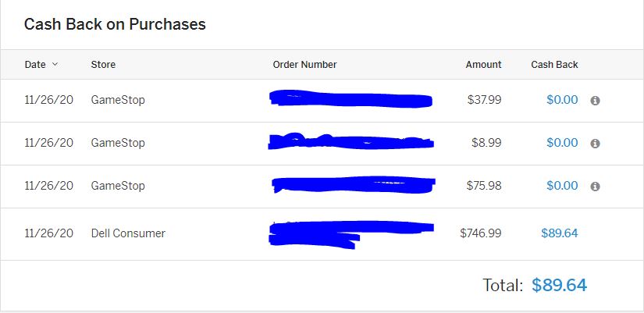The width and height of the screenshot is (644, 313).
Task: Toggle Date column sort arrow
Action: point(55,65)
